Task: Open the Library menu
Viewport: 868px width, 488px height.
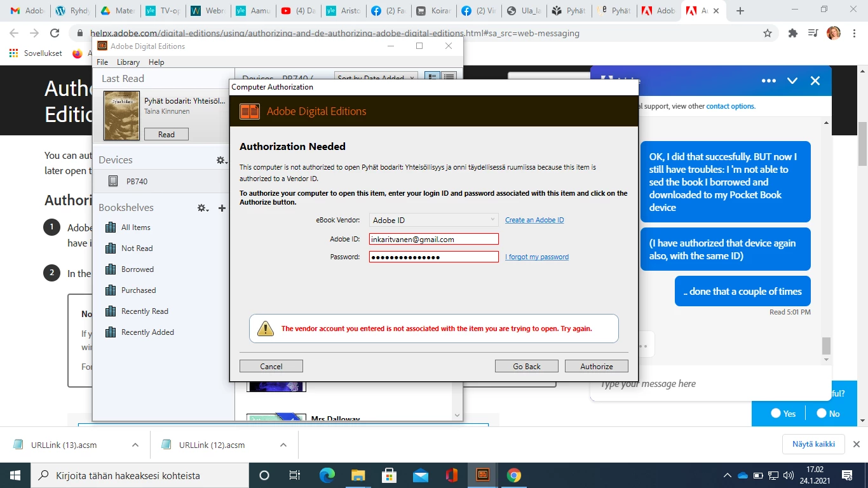Action: [x=128, y=62]
